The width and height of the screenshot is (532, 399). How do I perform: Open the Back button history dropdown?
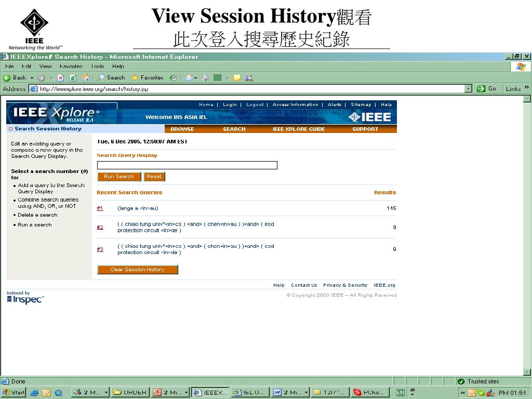coord(32,78)
